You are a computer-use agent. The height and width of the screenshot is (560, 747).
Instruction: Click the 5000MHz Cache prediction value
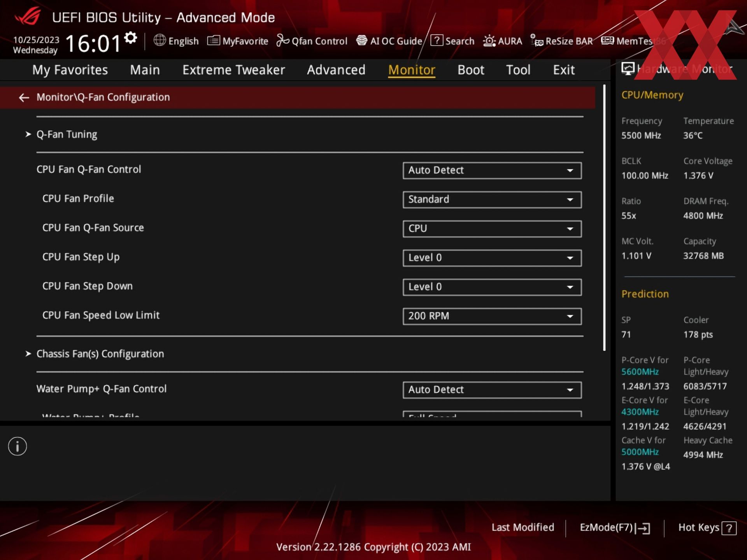(640, 452)
